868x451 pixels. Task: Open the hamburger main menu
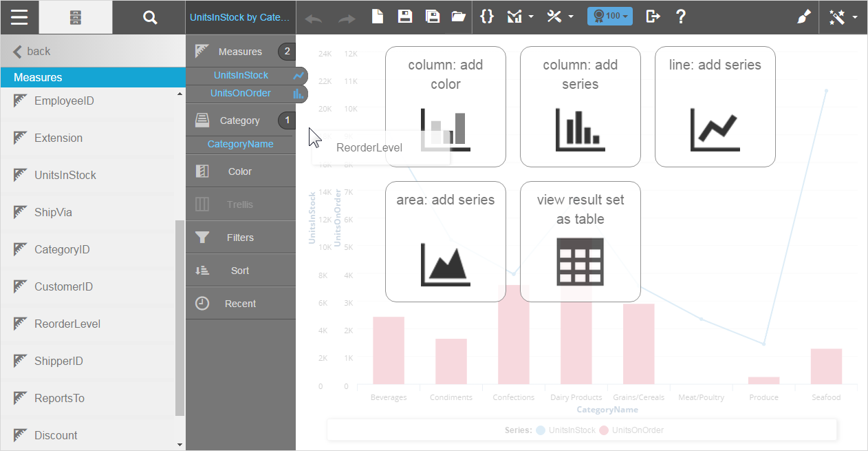19,17
